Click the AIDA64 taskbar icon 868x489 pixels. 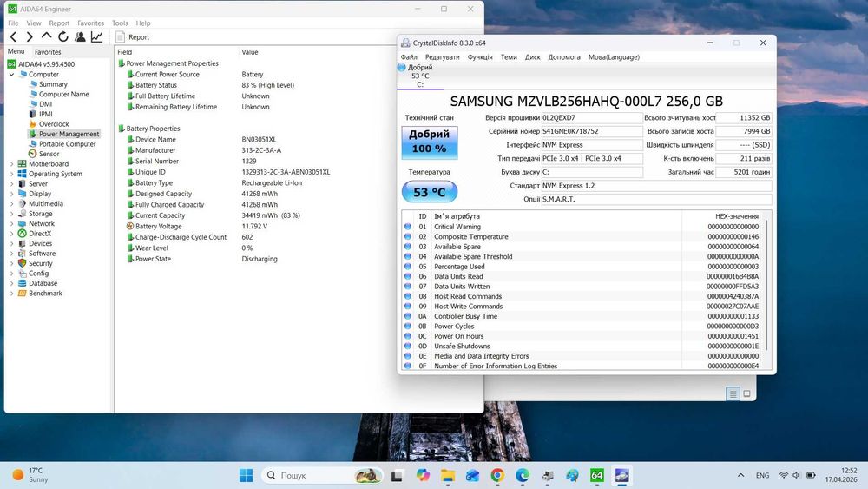[x=597, y=475]
